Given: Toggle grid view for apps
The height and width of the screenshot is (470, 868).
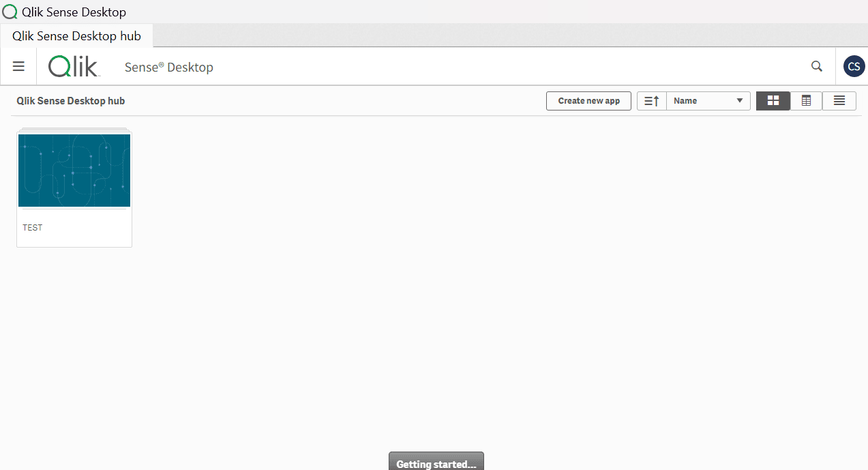Looking at the screenshot, I should [773, 100].
